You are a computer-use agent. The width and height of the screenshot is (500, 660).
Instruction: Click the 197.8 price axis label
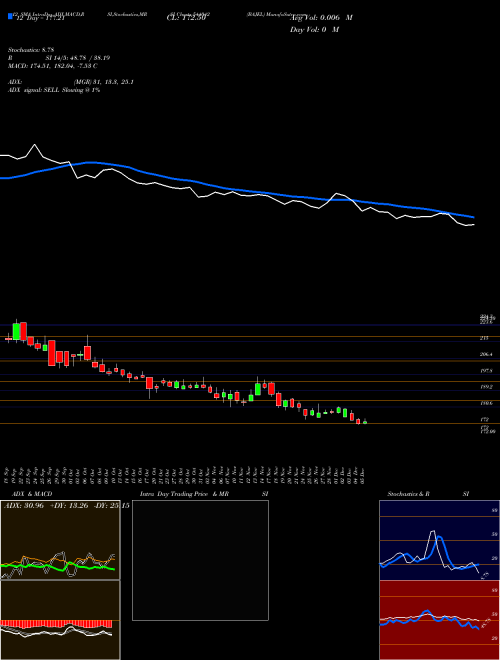click(x=486, y=371)
